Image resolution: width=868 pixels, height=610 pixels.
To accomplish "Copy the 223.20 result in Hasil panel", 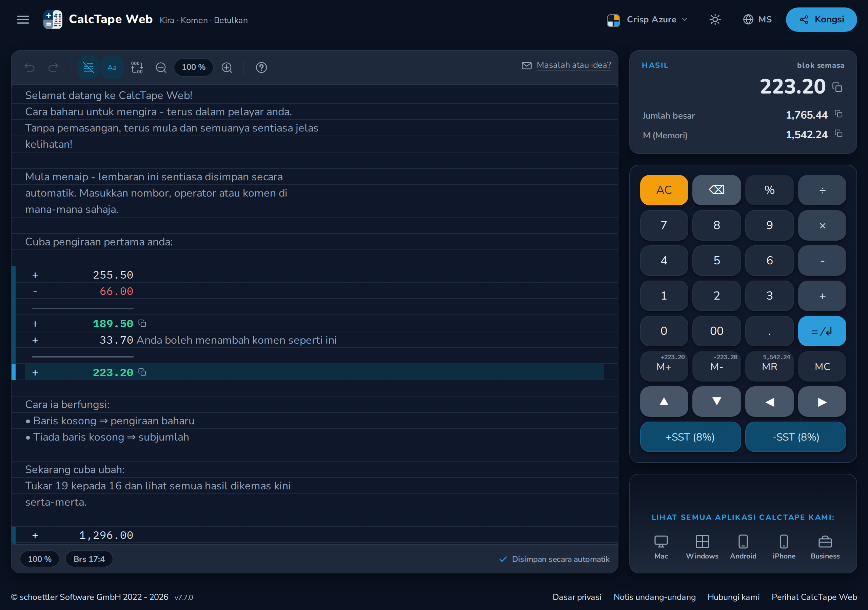I will [x=837, y=87].
